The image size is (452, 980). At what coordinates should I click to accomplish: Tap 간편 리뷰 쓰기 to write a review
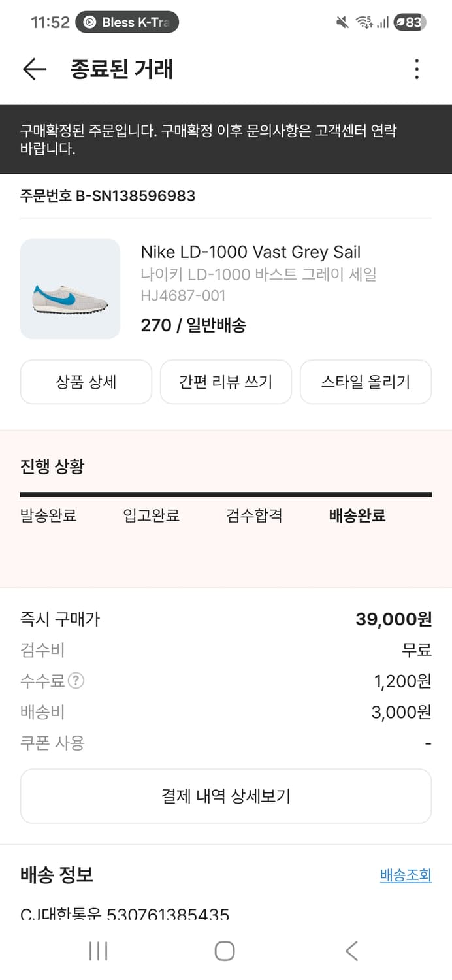225,382
